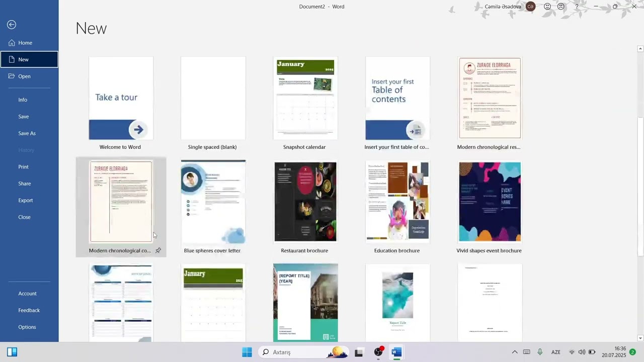
Task: Click the smiley face feedback icon
Action: [547, 7]
